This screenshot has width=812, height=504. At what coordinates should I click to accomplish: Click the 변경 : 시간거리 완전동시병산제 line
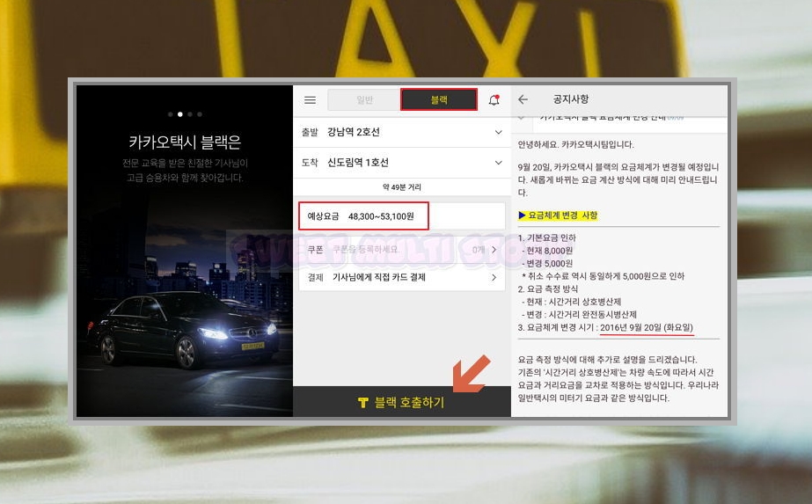[x=579, y=314]
